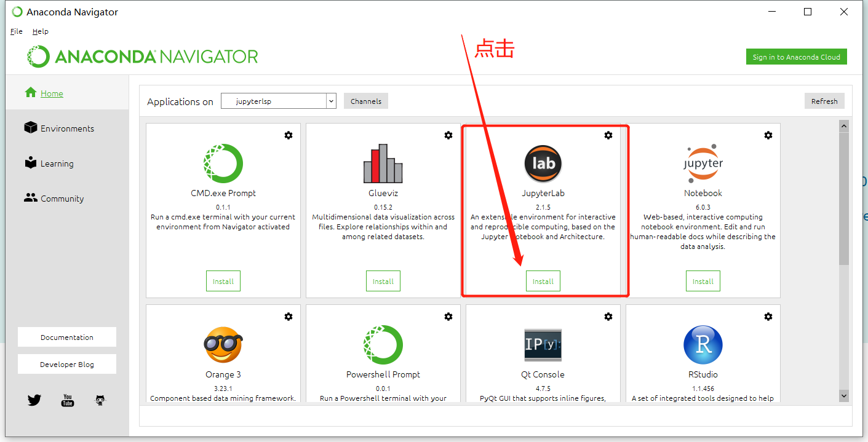Image resolution: width=868 pixels, height=442 pixels.
Task: Click the JupyterLab version 2.1.5 text
Action: coord(543,207)
